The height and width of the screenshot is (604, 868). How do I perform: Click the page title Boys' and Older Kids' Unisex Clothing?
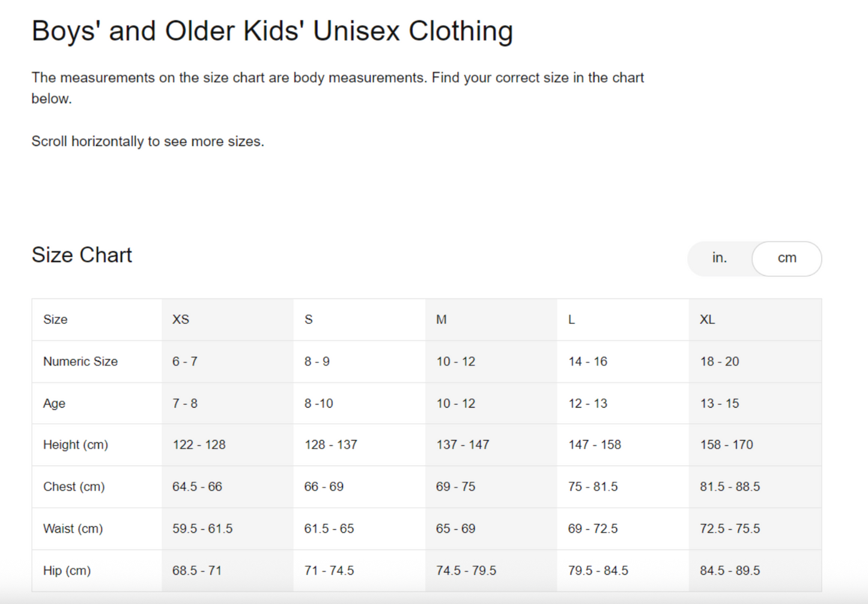[272, 30]
